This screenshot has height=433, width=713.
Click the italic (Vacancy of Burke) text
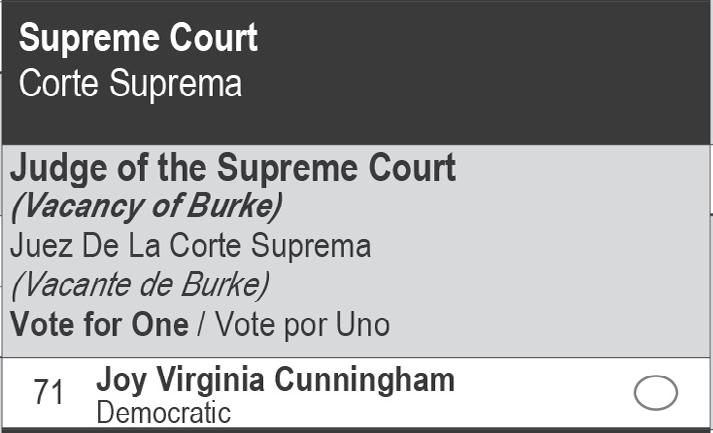[x=146, y=206]
